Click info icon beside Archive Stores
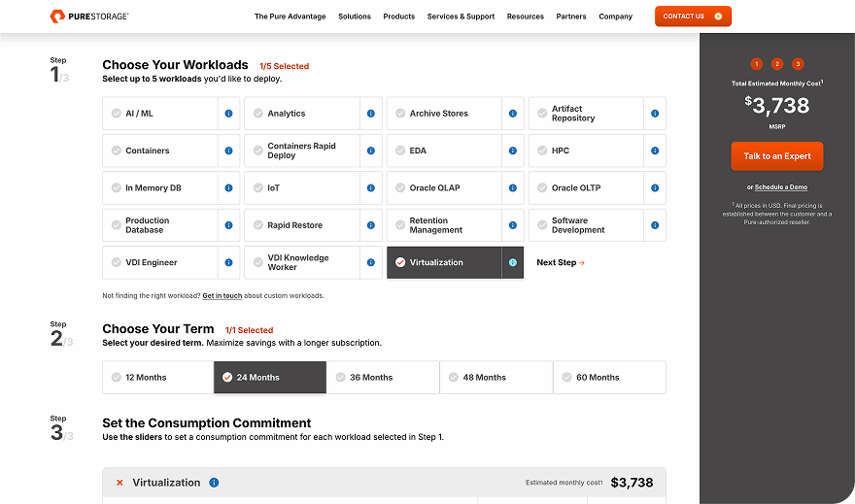855x504 pixels. [x=512, y=114]
